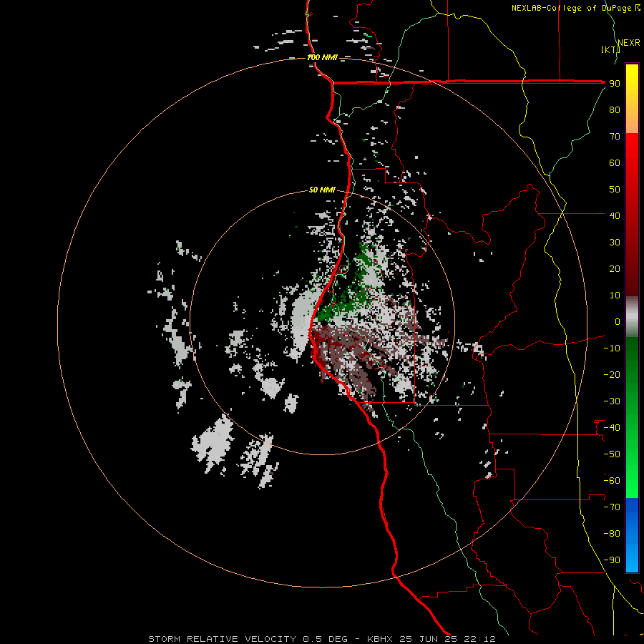Click the -10 value on velocity scale
This screenshot has height=644, width=644.
[612, 348]
